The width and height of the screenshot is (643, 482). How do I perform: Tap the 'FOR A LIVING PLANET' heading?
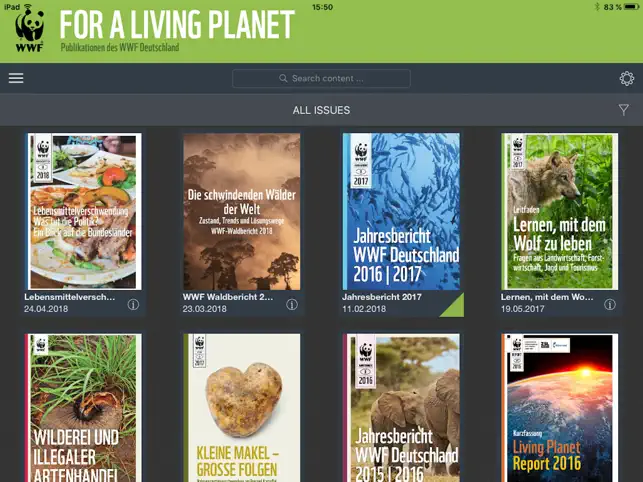tap(177, 24)
